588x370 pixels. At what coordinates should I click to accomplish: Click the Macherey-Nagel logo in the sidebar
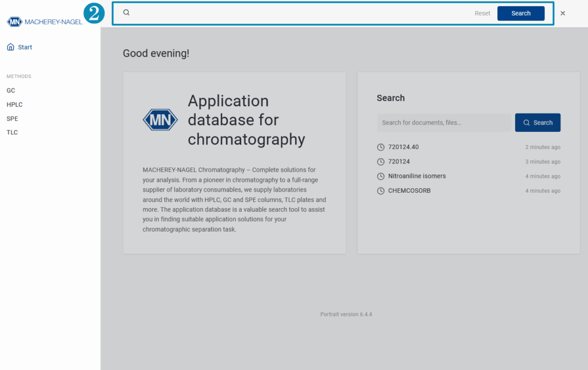tap(45, 22)
